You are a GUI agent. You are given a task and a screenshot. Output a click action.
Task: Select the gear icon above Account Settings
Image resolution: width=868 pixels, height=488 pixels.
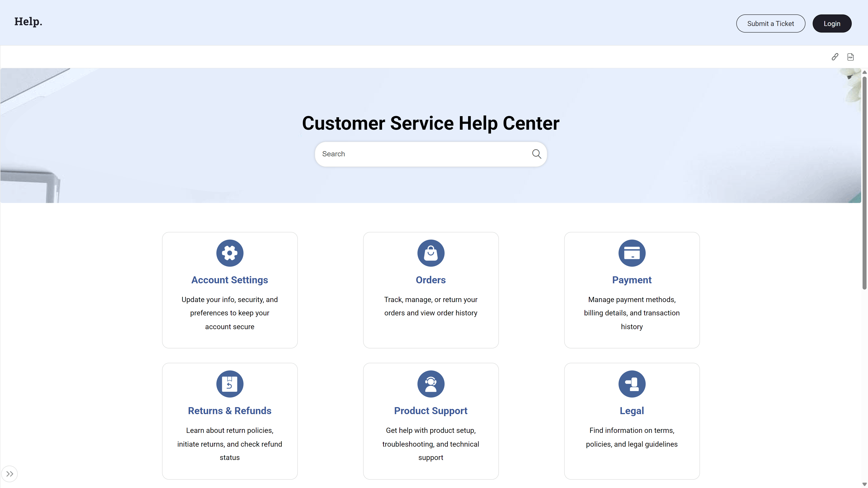[229, 253]
